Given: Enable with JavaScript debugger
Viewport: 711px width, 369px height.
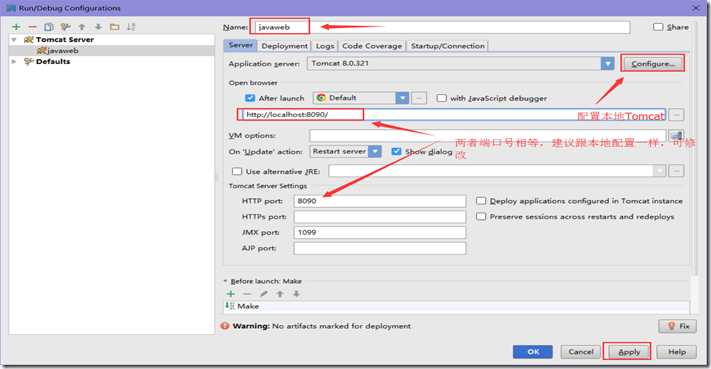Looking at the screenshot, I should pos(441,98).
